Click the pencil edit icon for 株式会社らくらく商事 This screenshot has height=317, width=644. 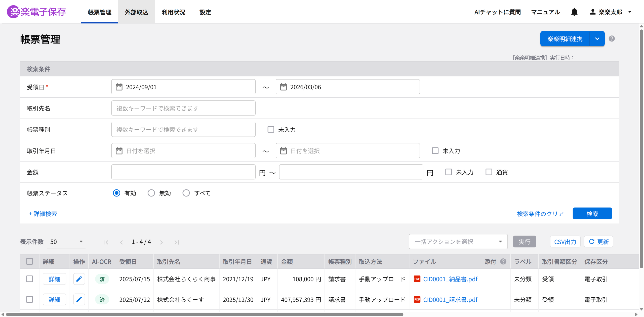point(79,279)
